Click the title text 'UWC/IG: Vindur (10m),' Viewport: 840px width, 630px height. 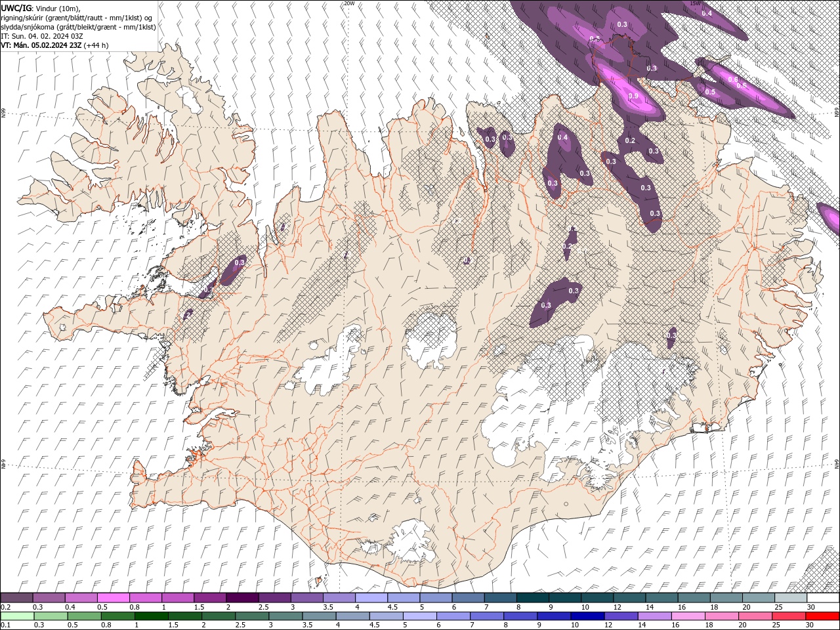tap(41, 8)
